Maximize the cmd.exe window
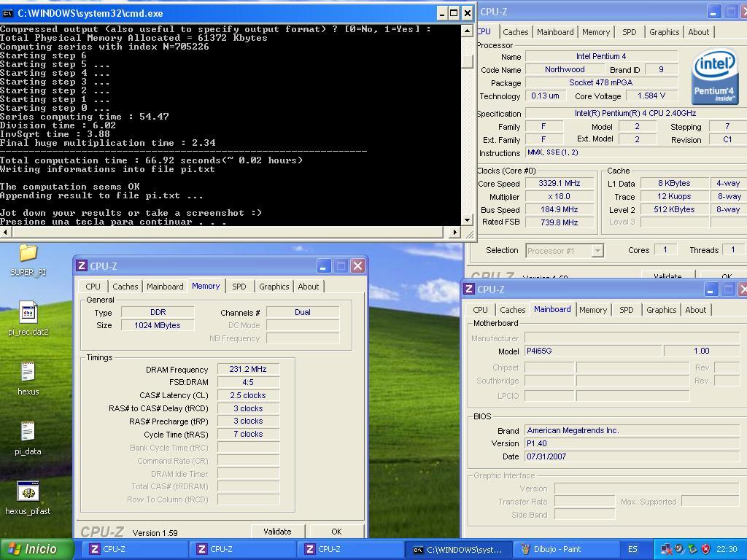This screenshot has width=747, height=560. (x=454, y=13)
